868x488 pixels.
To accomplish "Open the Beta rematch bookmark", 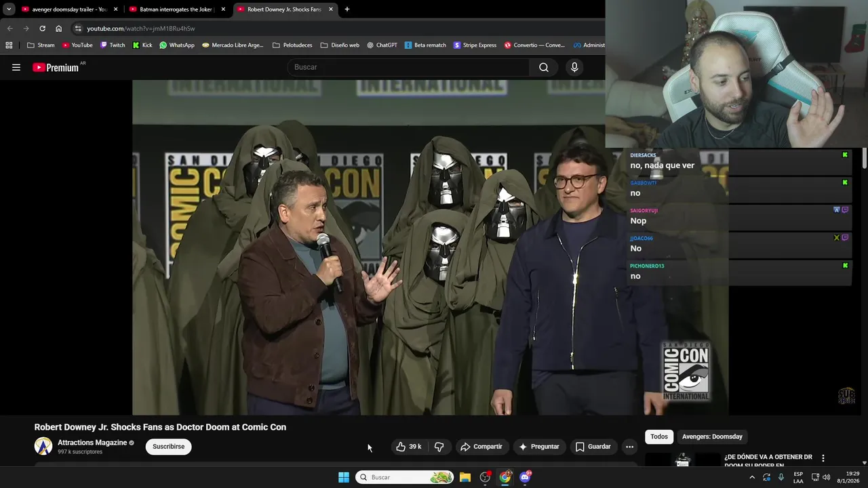I will [x=425, y=45].
